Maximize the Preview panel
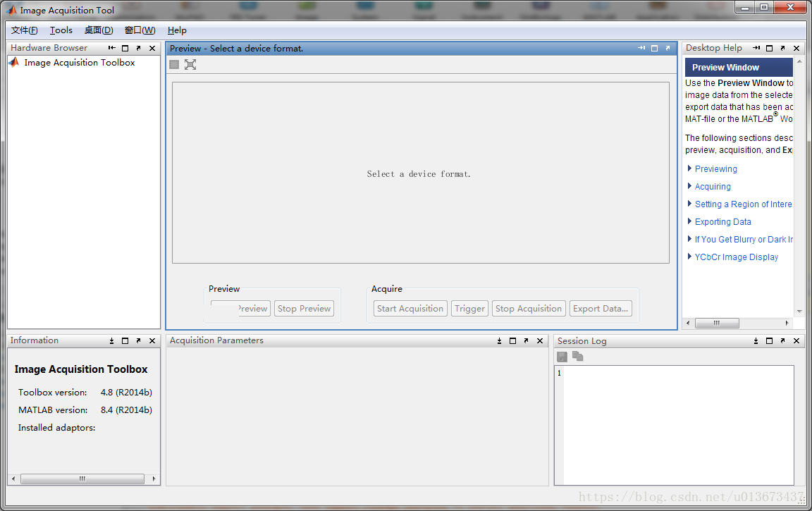 pos(655,48)
